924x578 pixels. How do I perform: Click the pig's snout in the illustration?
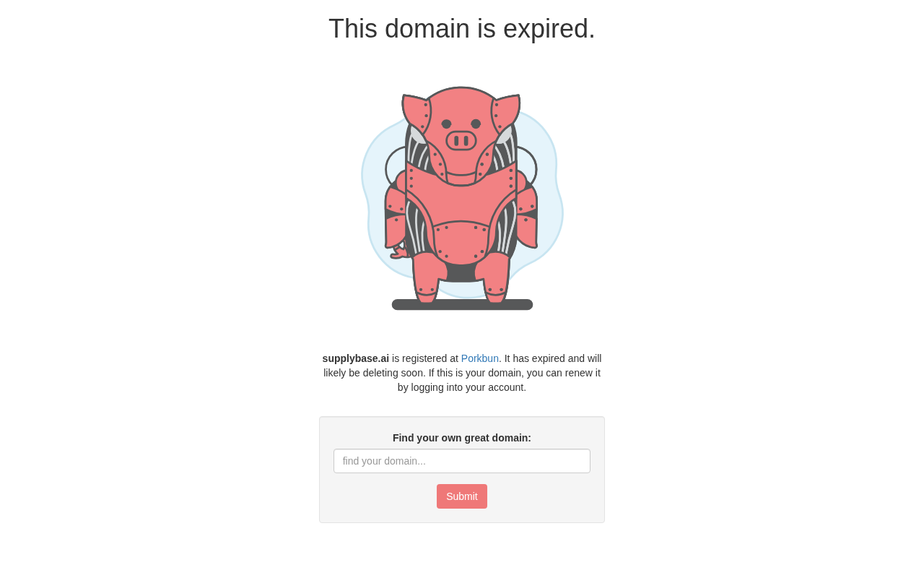pyautogui.click(x=461, y=140)
